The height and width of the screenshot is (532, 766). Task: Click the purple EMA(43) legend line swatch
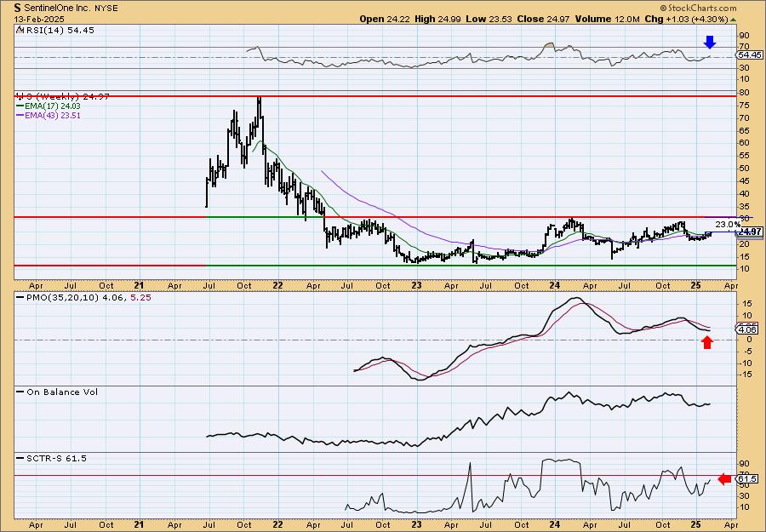21,116
